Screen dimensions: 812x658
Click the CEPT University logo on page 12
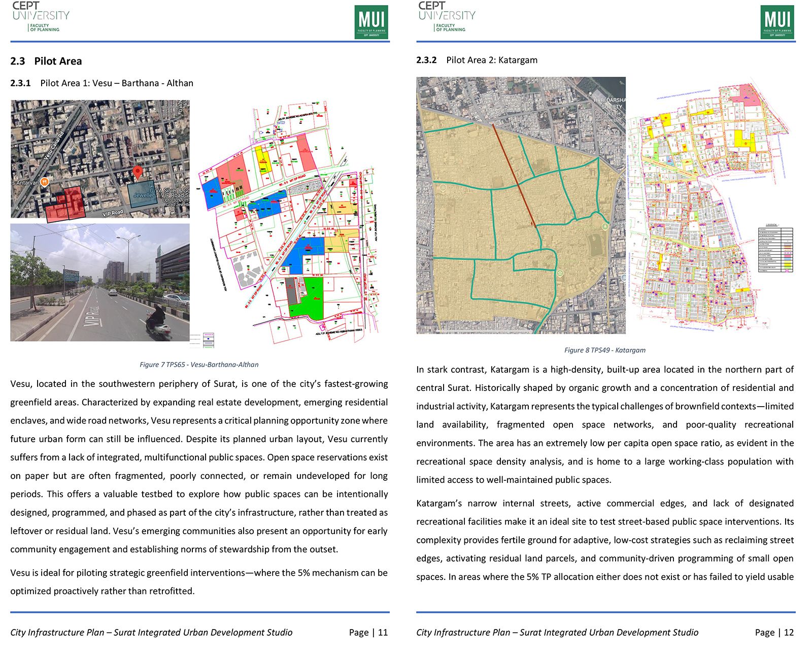pyautogui.click(x=447, y=17)
